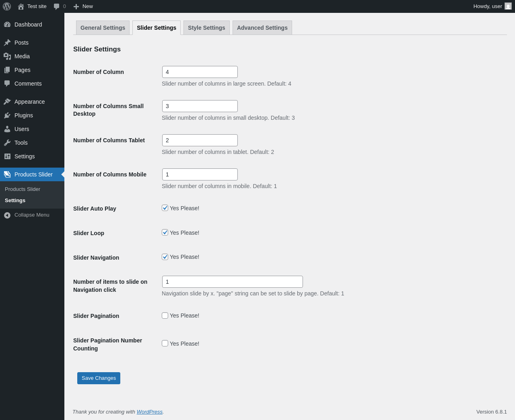Click the plus New icon in admin bar
The height and width of the screenshot is (420, 515).
pyautogui.click(x=76, y=6)
